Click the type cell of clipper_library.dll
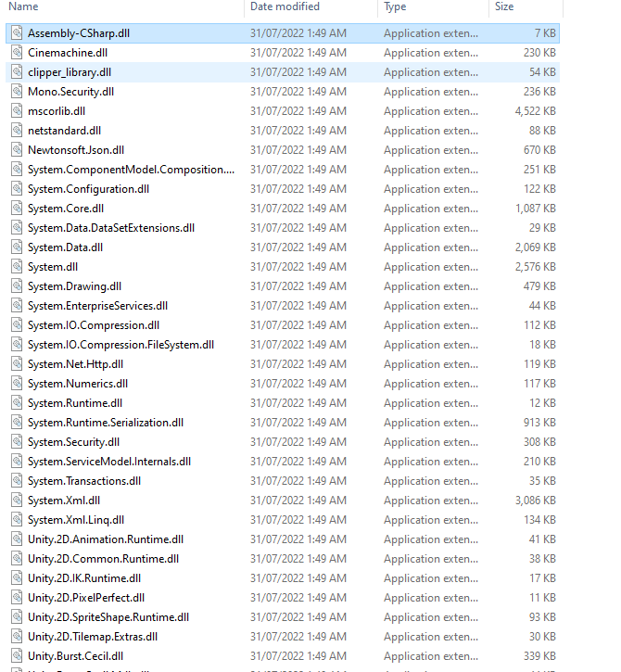 (x=431, y=72)
